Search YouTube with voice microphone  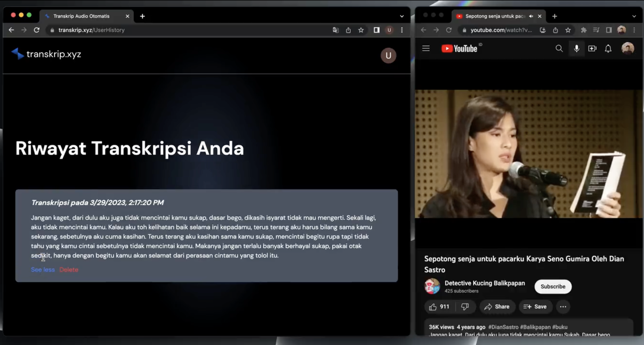pyautogui.click(x=577, y=48)
